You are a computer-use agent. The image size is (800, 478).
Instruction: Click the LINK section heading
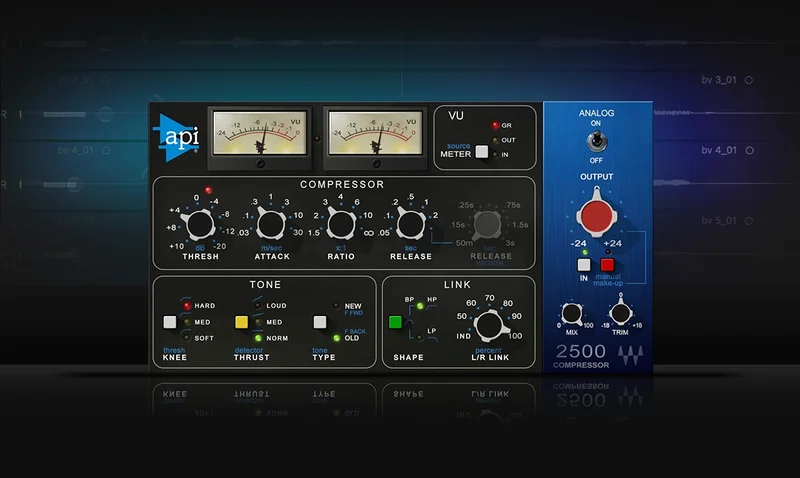(x=458, y=285)
